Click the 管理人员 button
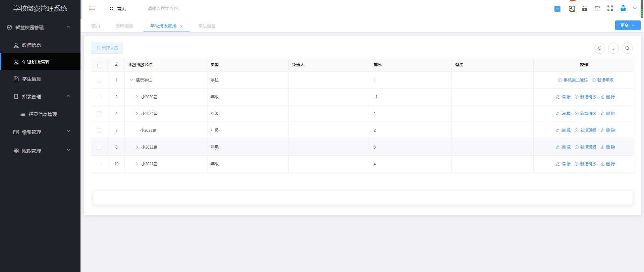Image resolution: width=644 pixels, height=272 pixels. click(x=107, y=48)
